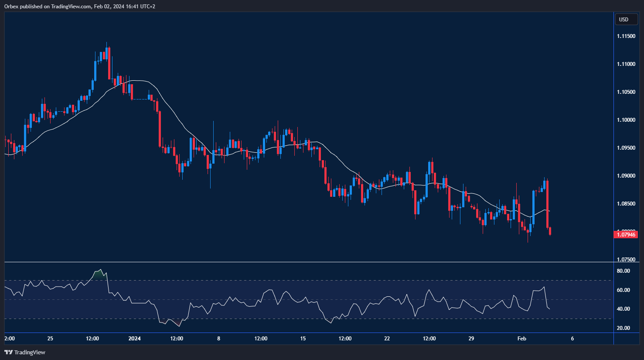The width and height of the screenshot is (644, 360).
Task: Click the red 1.07946 current price tag
Action: [x=626, y=235]
